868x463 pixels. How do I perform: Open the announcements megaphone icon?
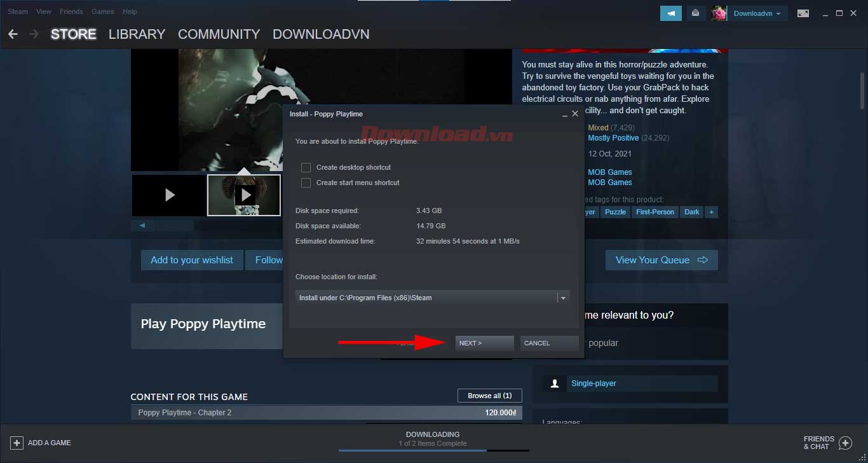[671, 13]
